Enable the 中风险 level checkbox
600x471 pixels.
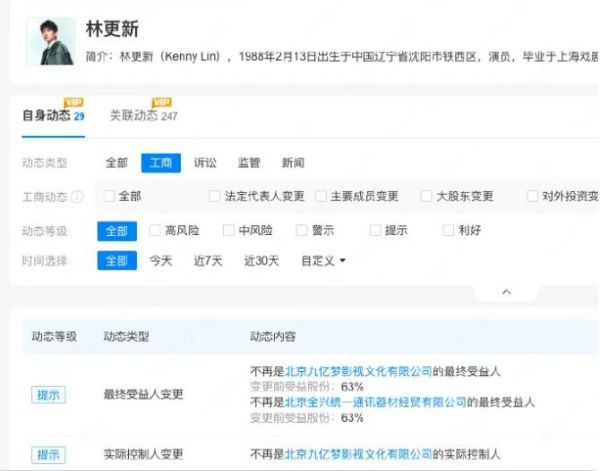tap(228, 230)
